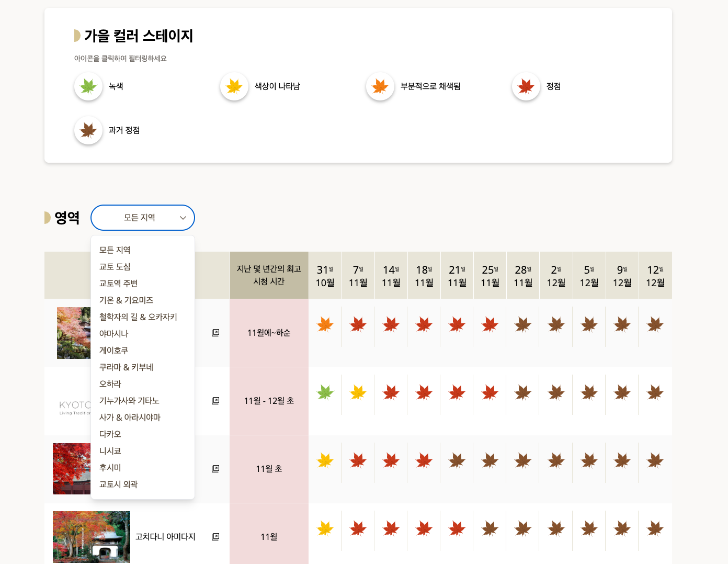Viewport: 728px width, 564px height.
Task: Open the red maple photo in 11월 초 row
Action: [72, 469]
